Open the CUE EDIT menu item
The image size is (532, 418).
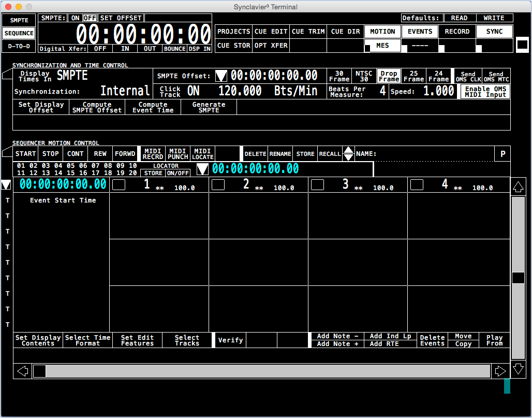coord(271,32)
